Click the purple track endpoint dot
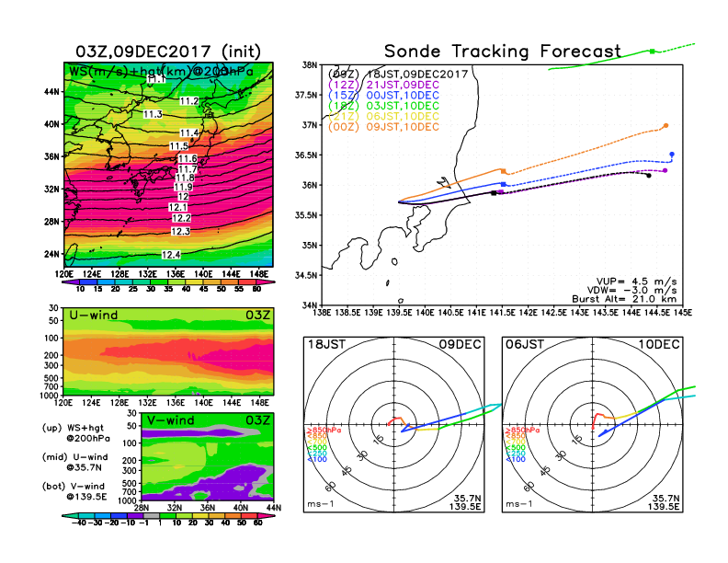Screen dimensions: 728x563 [x=665, y=170]
